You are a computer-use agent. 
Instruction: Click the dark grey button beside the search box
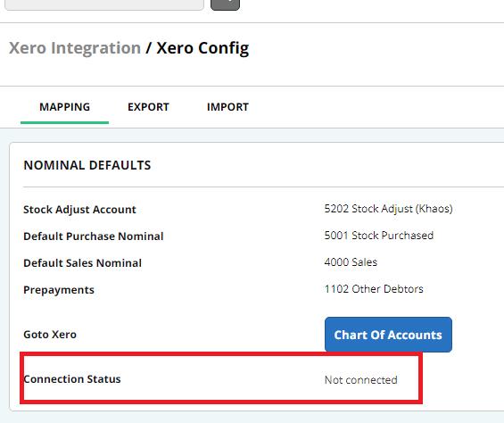pyautogui.click(x=225, y=4)
